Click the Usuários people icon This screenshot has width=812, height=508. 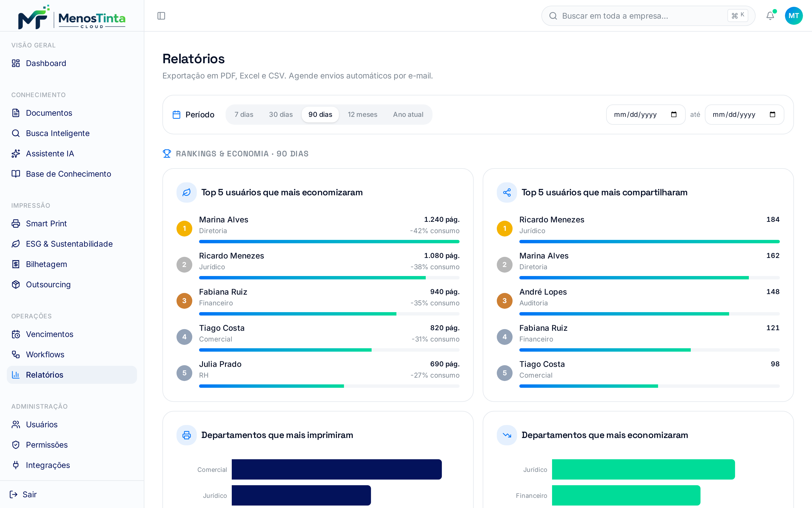16,424
